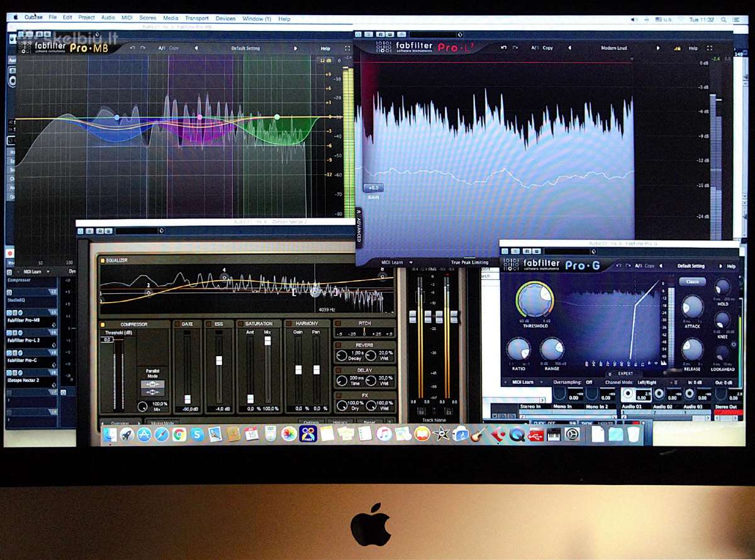Viewport: 755px width, 560px height.
Task: Open Pro-L 2 Modern Loud style menu
Action: [613, 48]
